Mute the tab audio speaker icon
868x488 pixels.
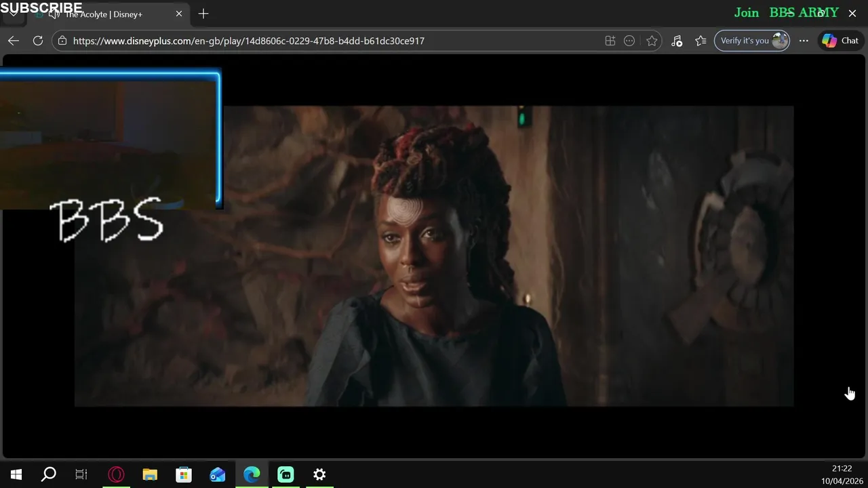pyautogui.click(x=54, y=14)
